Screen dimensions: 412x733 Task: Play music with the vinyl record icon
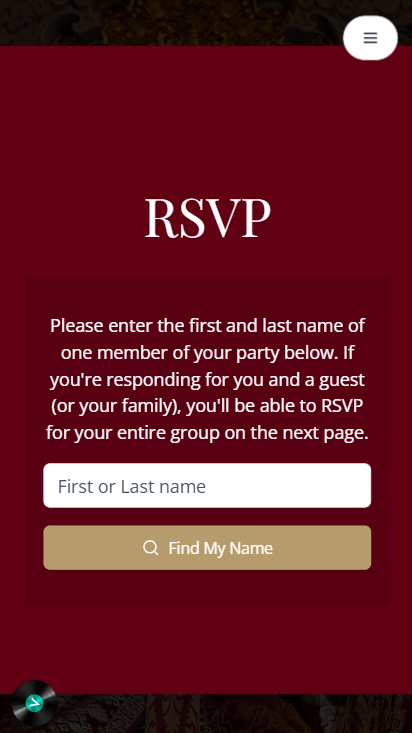34,703
